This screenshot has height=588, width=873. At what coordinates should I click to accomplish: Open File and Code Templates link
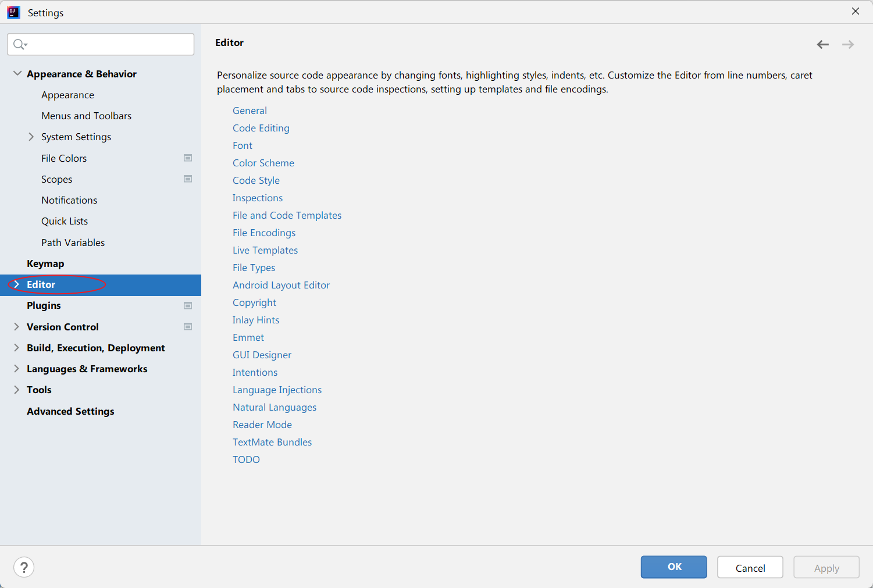pos(287,215)
